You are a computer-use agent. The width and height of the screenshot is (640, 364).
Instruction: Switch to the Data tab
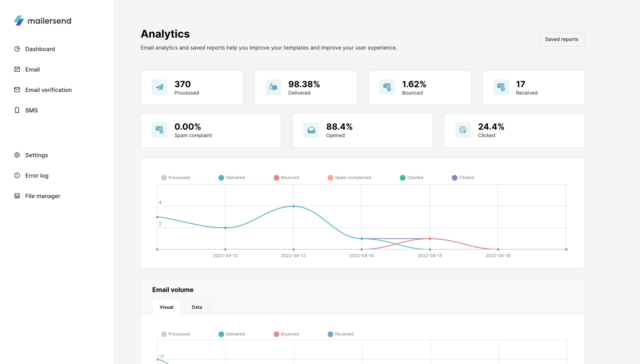[197, 307]
